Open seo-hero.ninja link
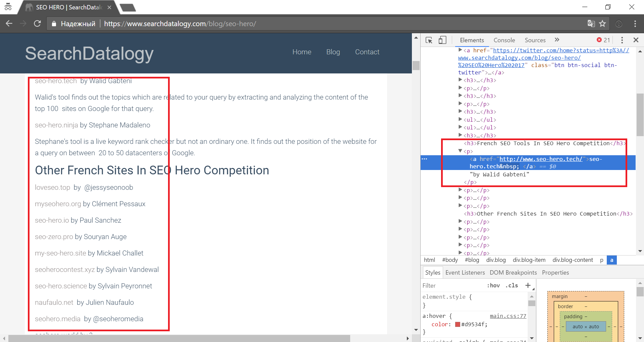This screenshot has width=644, height=342. click(x=56, y=125)
